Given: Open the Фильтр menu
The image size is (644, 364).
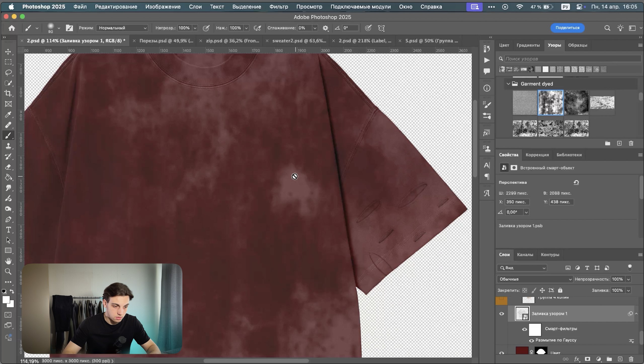Looking at the screenshot, I should (278, 7).
